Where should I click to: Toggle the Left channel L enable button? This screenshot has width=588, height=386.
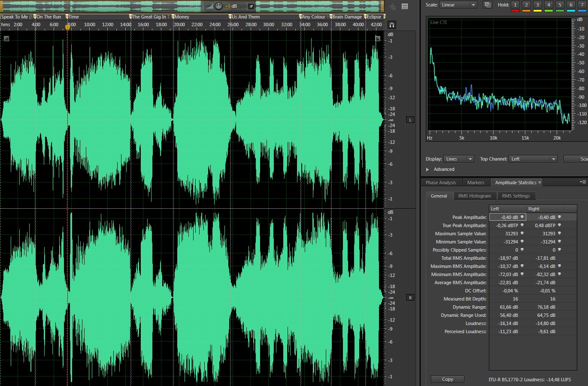coord(410,120)
